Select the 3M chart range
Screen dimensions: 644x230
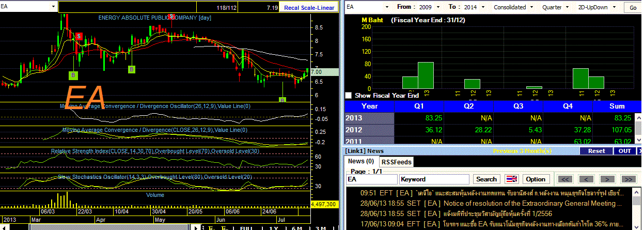point(320,227)
